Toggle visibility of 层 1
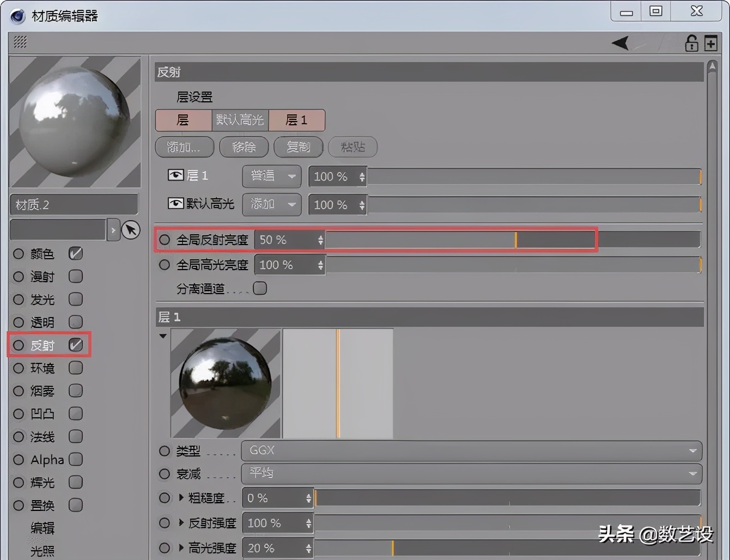Image resolution: width=730 pixels, height=560 pixels. 175,174
